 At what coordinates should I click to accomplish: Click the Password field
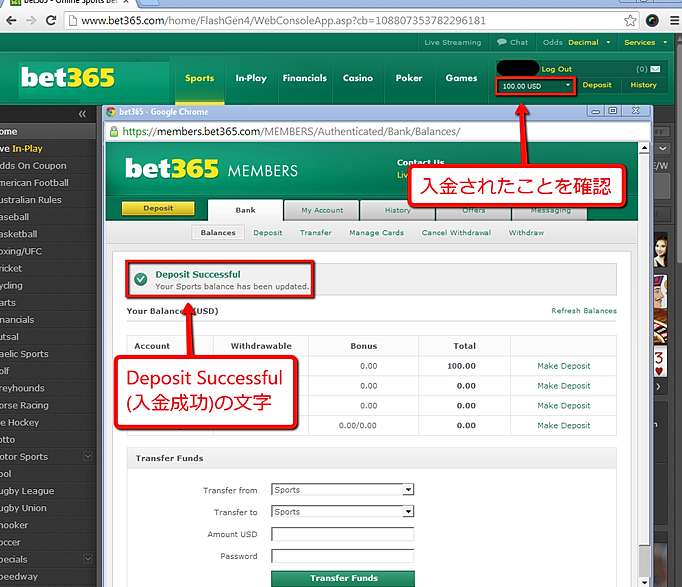coord(342,556)
